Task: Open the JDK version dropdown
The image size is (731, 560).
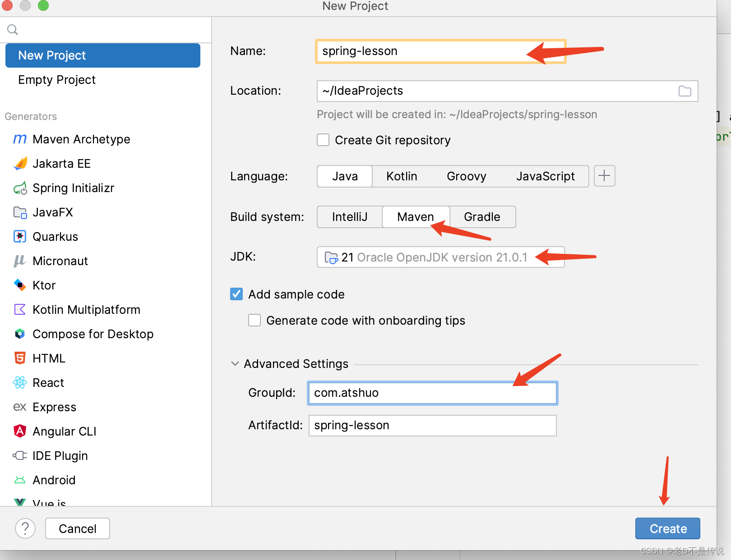Action: pos(441,257)
